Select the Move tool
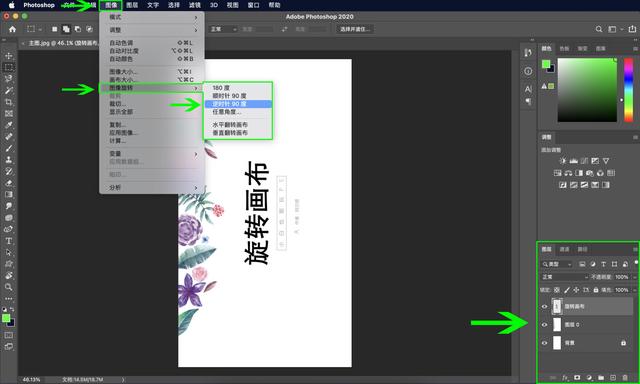The width and height of the screenshot is (640, 384). [x=9, y=56]
